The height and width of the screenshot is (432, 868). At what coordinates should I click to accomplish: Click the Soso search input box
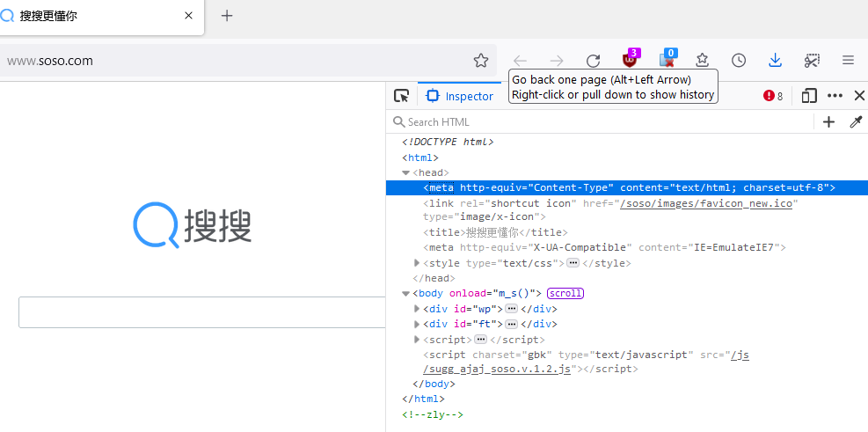pyautogui.click(x=202, y=312)
